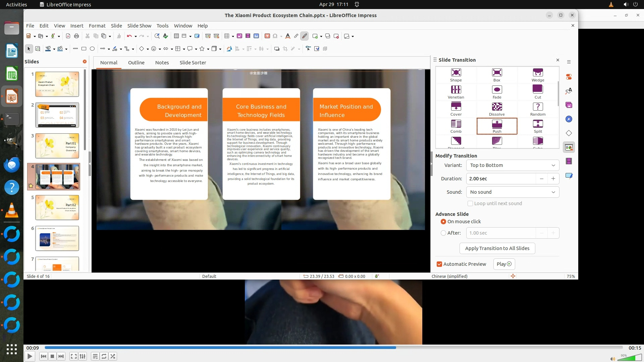Open the Variant dropdown
The width and height of the screenshot is (644, 362).
513,165
